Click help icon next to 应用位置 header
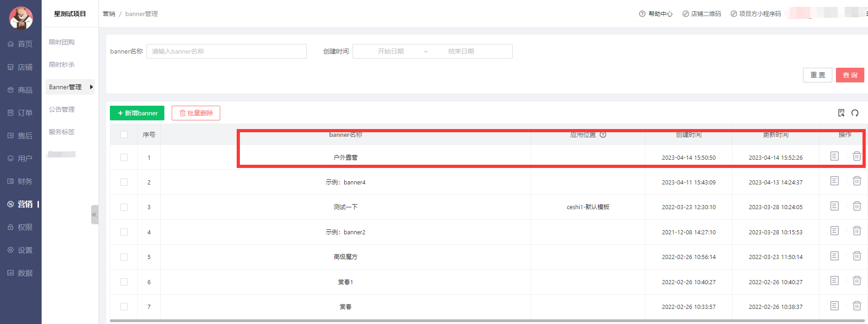 click(603, 135)
